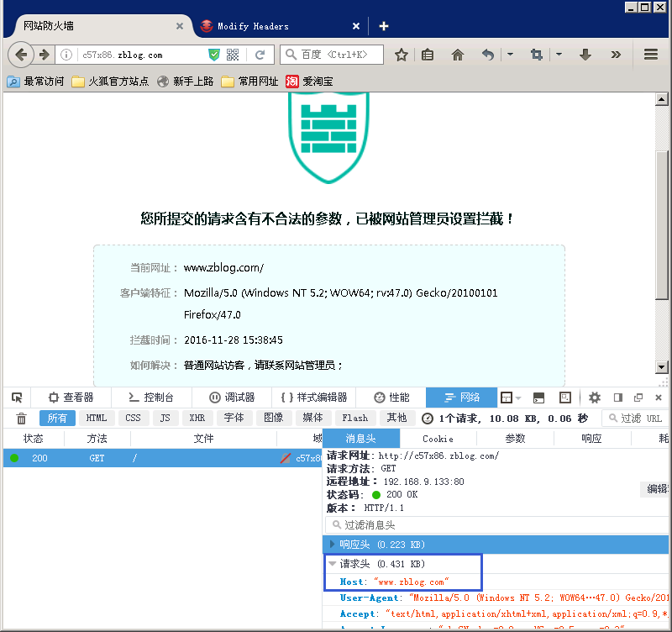Collapse the 请求头 request headers section

point(333,564)
